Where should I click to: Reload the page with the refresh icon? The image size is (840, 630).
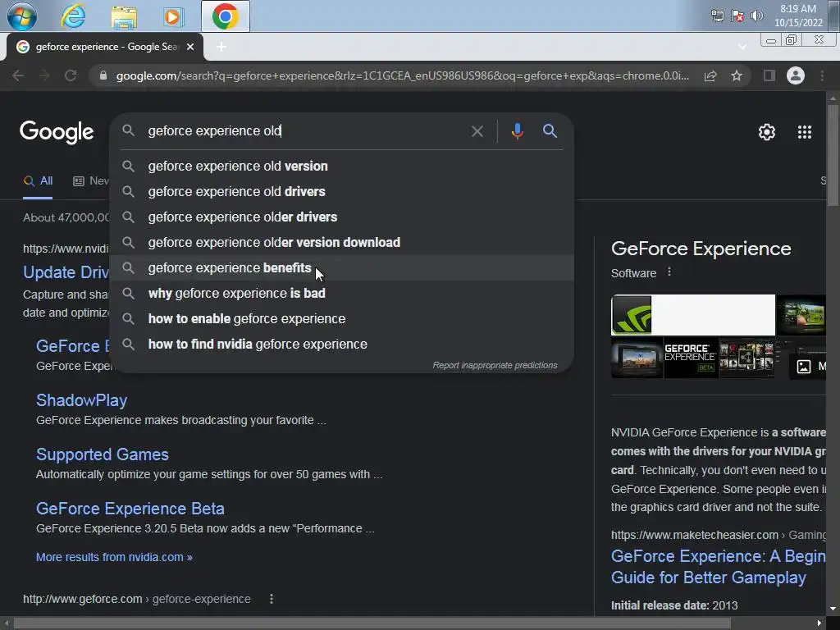[71, 75]
